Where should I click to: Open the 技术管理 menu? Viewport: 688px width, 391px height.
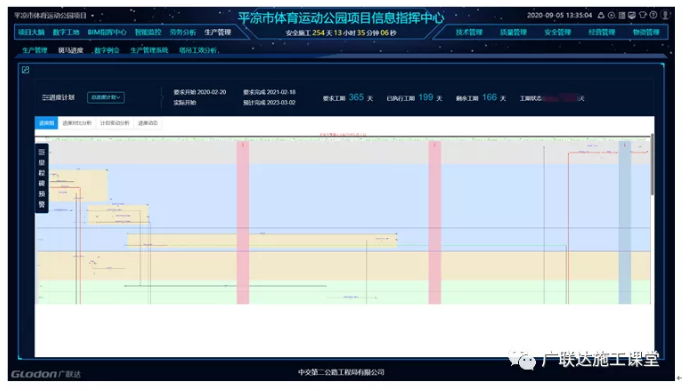[469, 32]
